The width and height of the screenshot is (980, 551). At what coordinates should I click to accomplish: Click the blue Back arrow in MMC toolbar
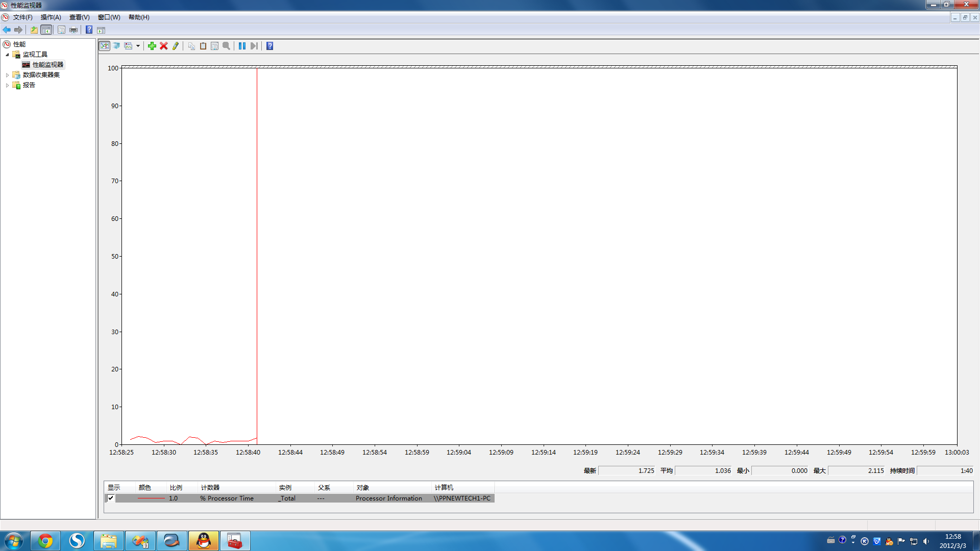(x=7, y=30)
